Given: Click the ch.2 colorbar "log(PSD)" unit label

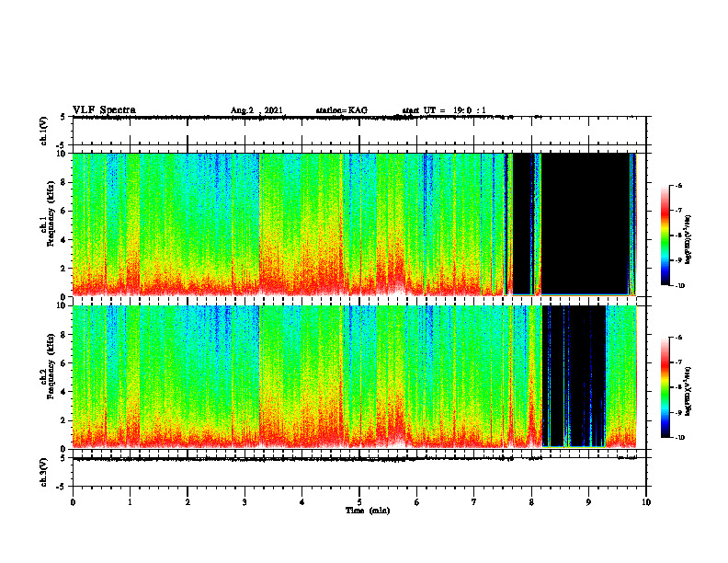Looking at the screenshot, I should pyautogui.click(x=688, y=392).
